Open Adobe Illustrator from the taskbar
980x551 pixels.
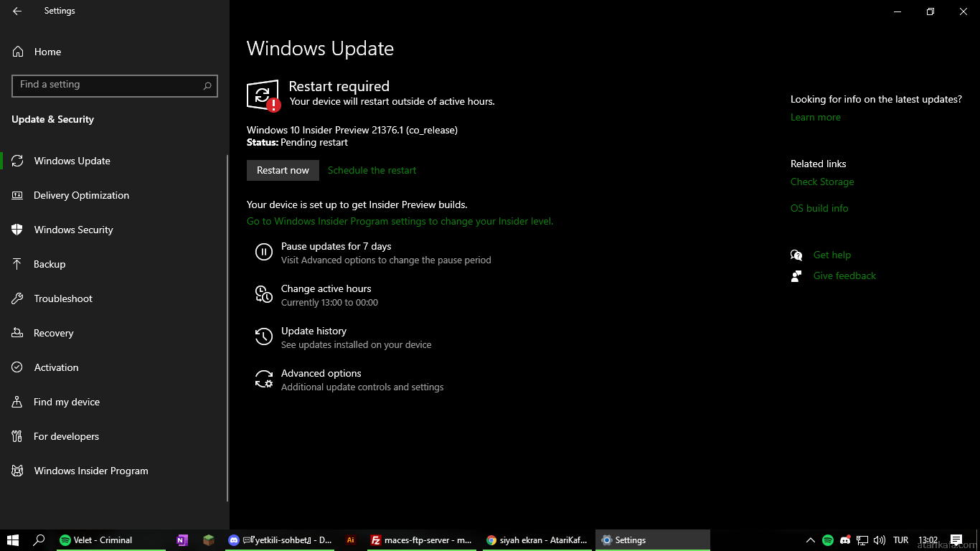coord(351,540)
